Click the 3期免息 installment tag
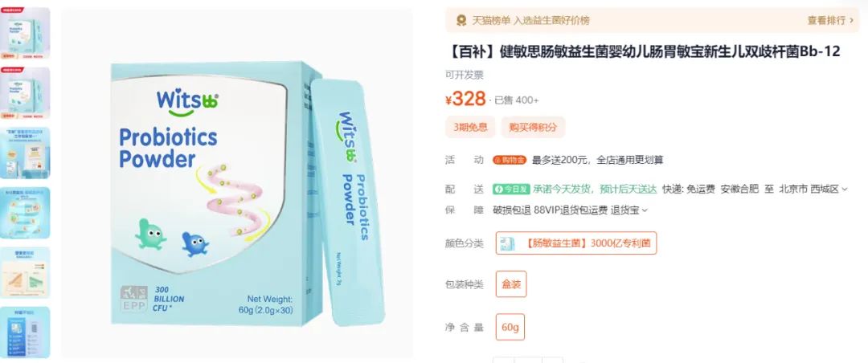This screenshot has height=363, width=868. [x=470, y=127]
